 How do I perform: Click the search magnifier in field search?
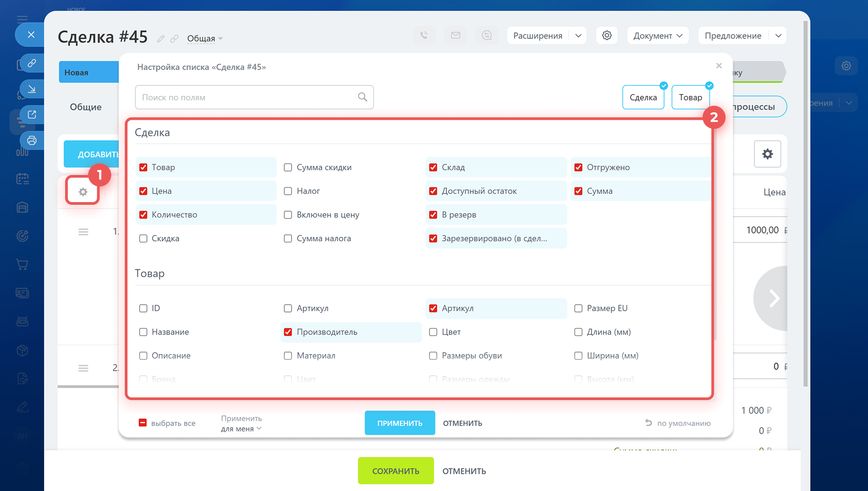[x=362, y=97]
